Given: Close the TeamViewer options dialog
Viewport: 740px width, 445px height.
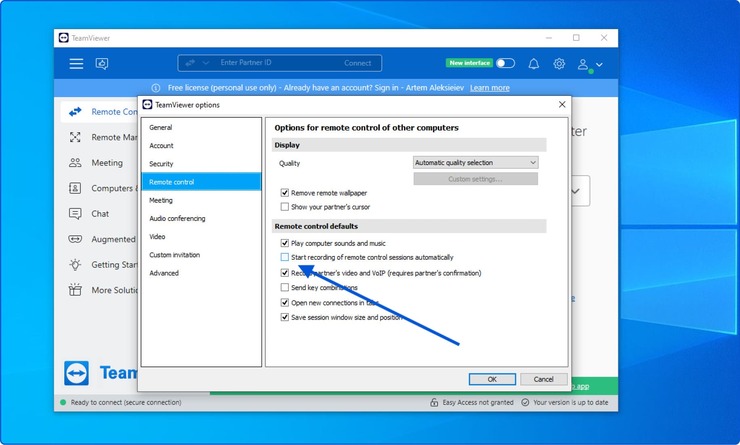Looking at the screenshot, I should 562,104.
